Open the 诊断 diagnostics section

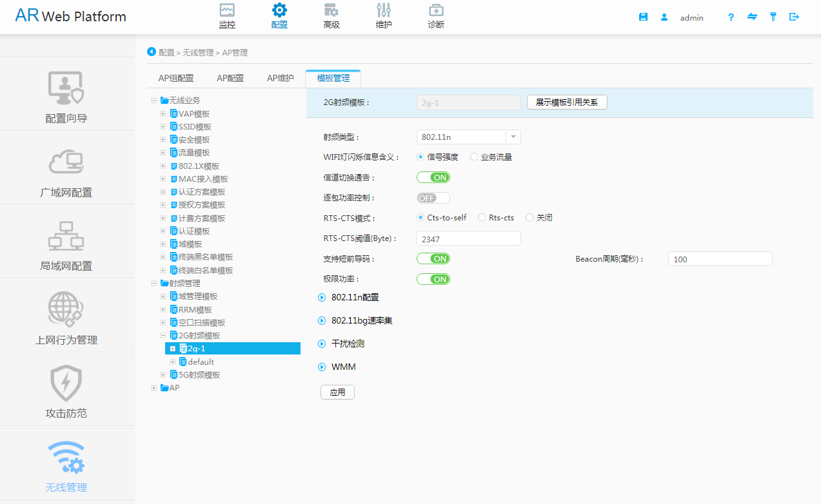[x=436, y=17]
